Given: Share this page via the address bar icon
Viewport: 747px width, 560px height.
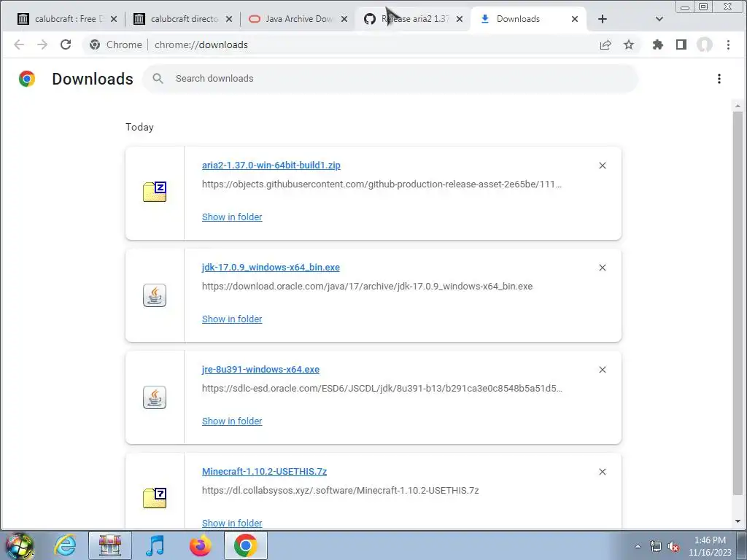Looking at the screenshot, I should tap(605, 44).
